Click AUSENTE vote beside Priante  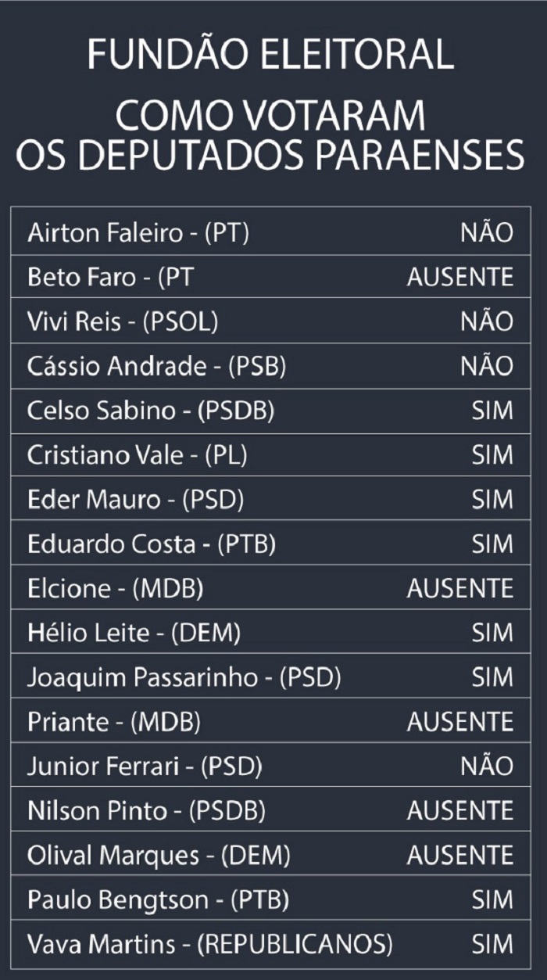459,721
